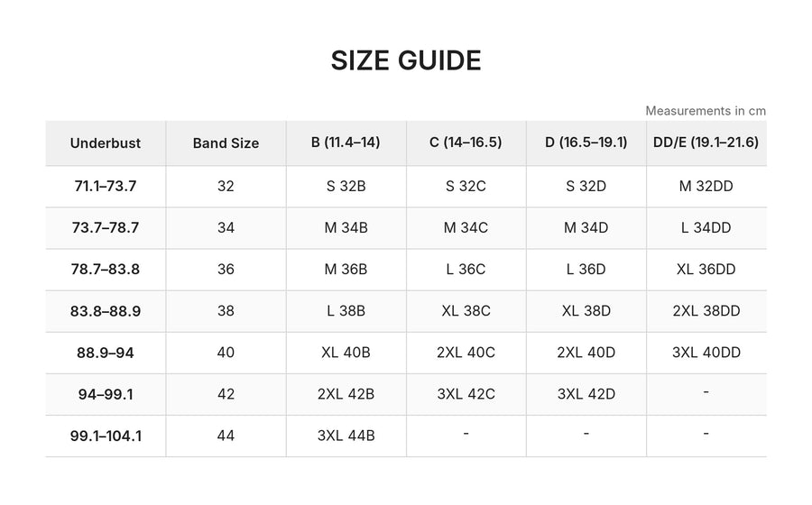This screenshot has width=812, height=505.
Task: Select the 3XL 42C size cell
Action: [x=466, y=394]
